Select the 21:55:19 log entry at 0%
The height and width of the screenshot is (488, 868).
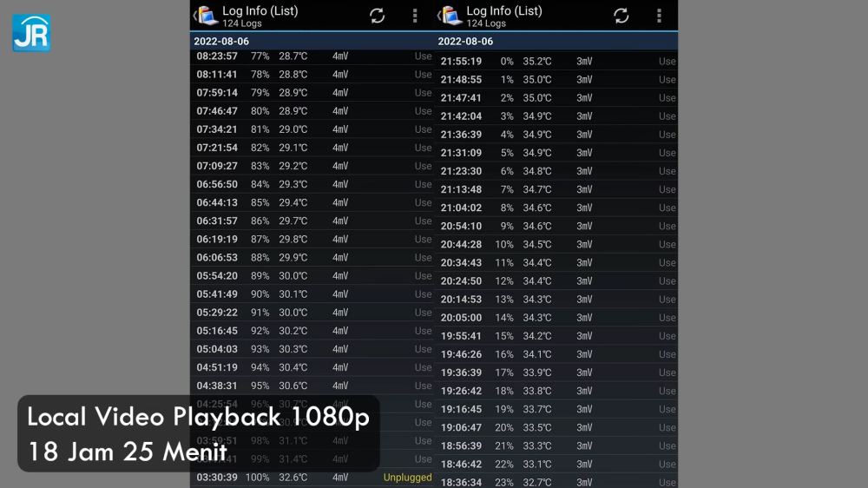pyautogui.click(x=556, y=62)
